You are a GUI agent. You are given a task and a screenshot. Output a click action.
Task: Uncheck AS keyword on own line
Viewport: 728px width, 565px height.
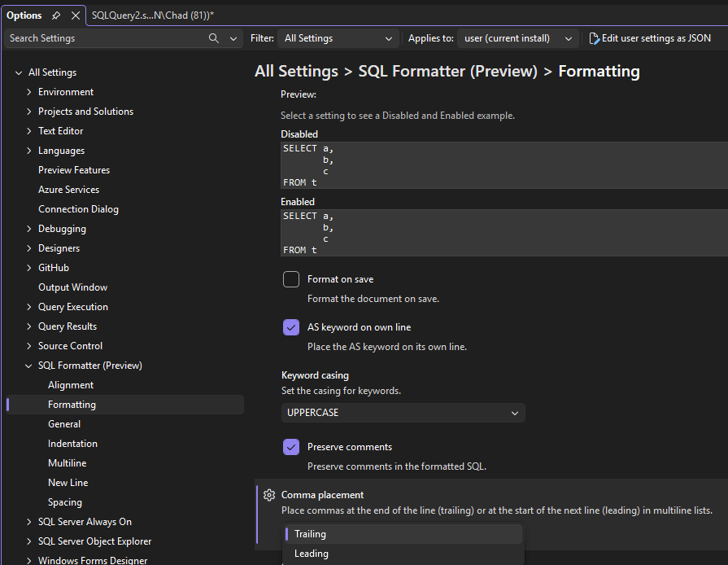tap(291, 327)
